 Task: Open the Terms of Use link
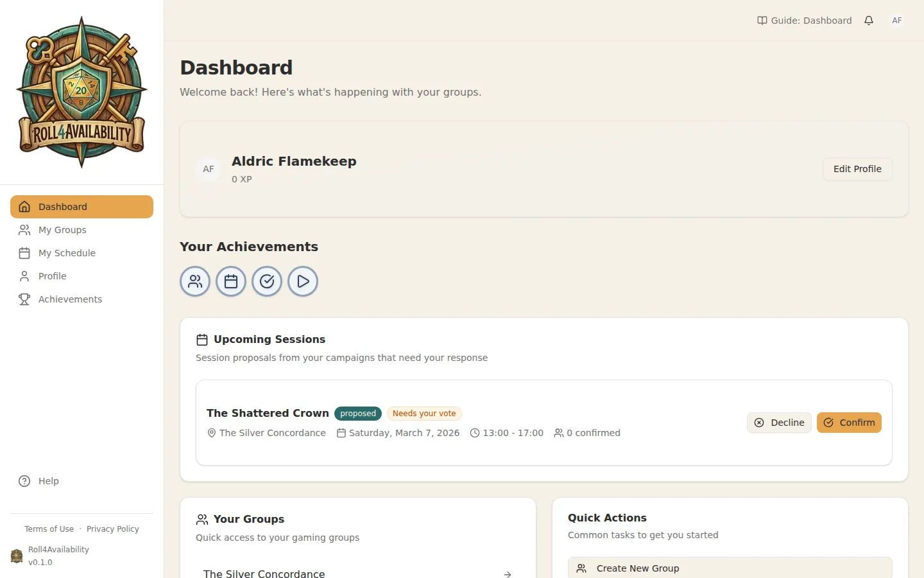tap(49, 529)
